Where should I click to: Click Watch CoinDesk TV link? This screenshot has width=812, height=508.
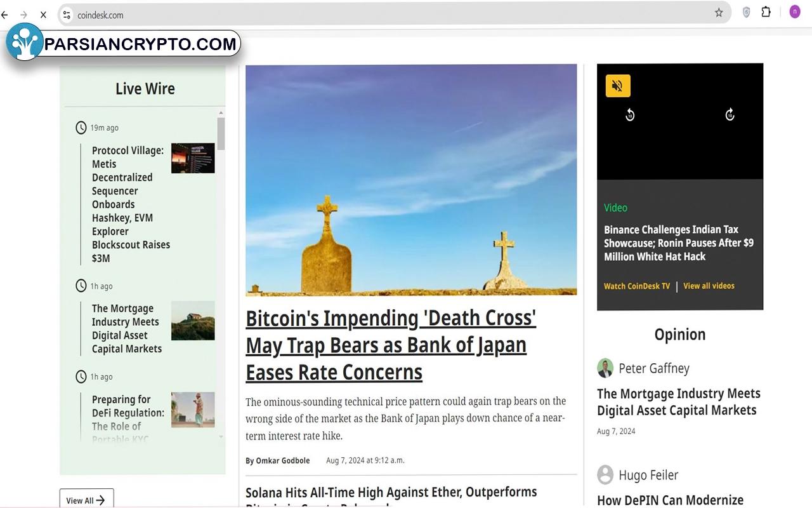637,286
